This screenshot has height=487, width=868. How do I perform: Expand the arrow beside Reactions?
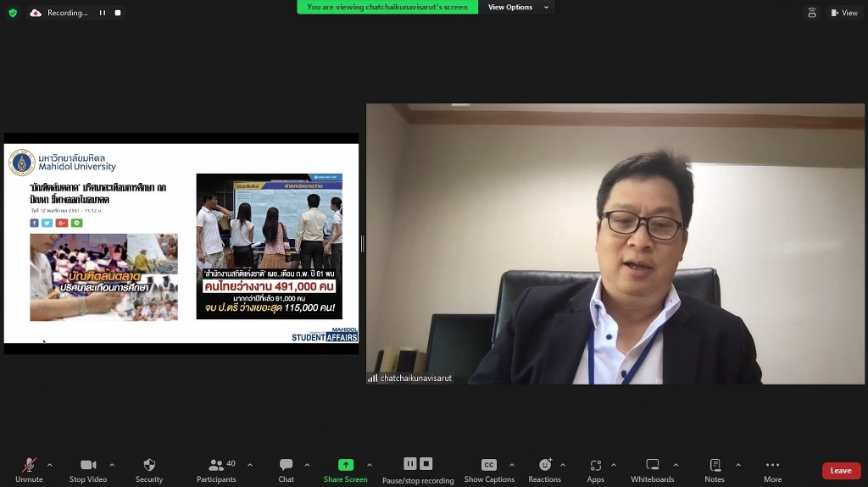563,465
